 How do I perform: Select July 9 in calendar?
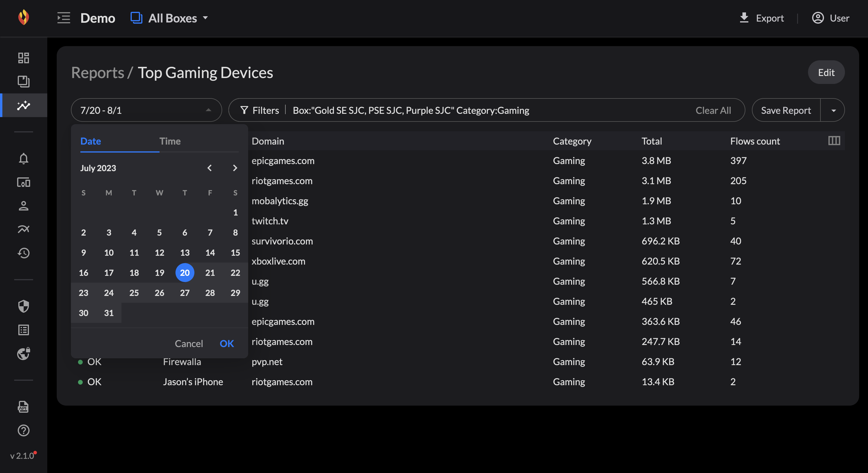(84, 252)
